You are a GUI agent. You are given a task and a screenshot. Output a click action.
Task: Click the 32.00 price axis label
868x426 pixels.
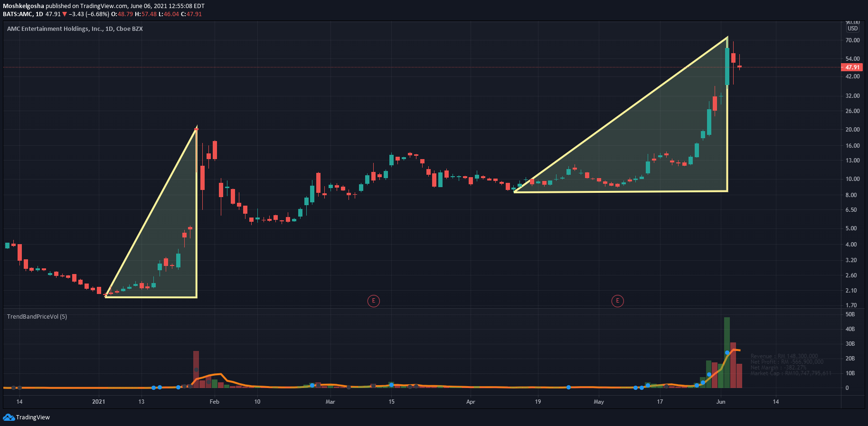click(x=852, y=96)
